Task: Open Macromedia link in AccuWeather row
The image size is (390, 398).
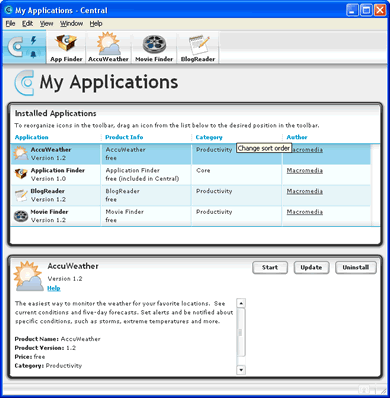Action: [307, 150]
